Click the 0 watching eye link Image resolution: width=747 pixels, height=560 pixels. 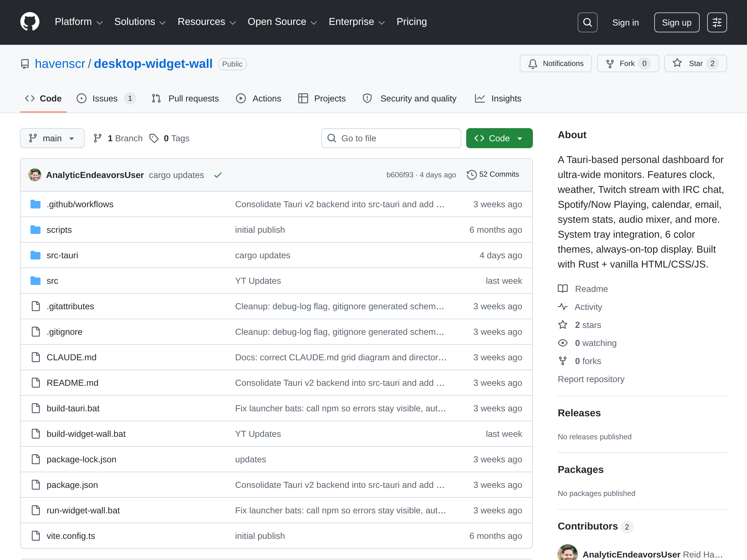(x=587, y=343)
